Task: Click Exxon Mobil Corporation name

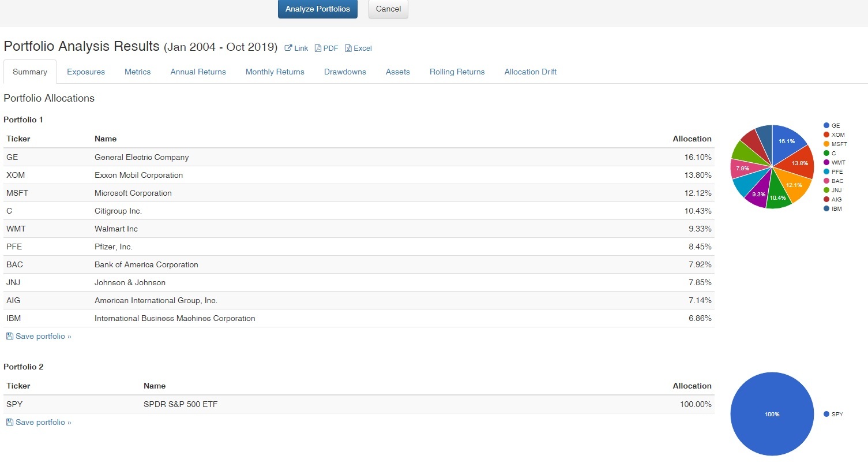Action: coord(138,175)
